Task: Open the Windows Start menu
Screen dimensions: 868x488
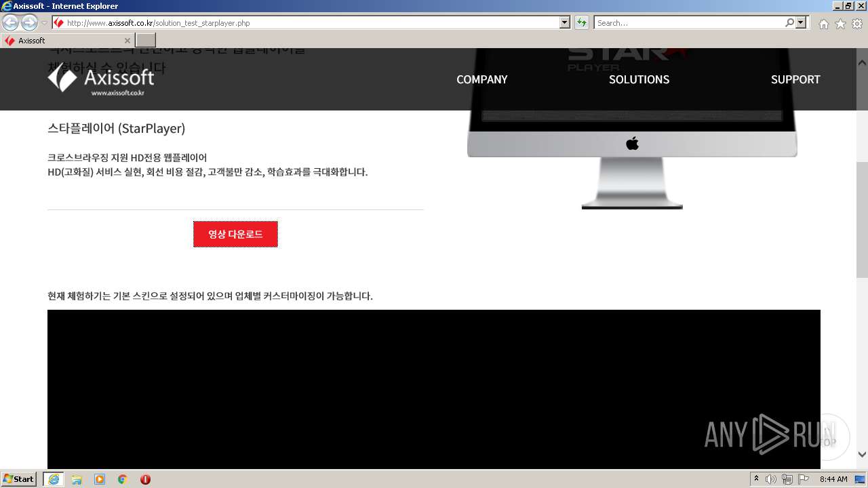Action: [x=18, y=479]
